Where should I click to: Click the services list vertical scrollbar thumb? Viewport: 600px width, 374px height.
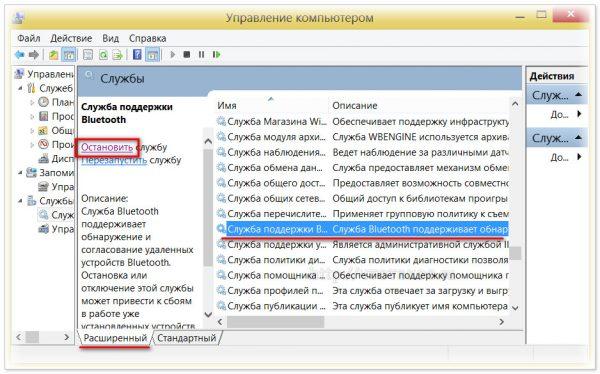click(x=515, y=253)
